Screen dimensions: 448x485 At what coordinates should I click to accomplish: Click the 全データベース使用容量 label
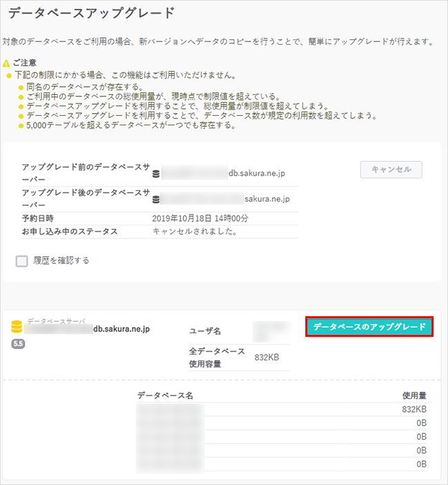[216, 358]
